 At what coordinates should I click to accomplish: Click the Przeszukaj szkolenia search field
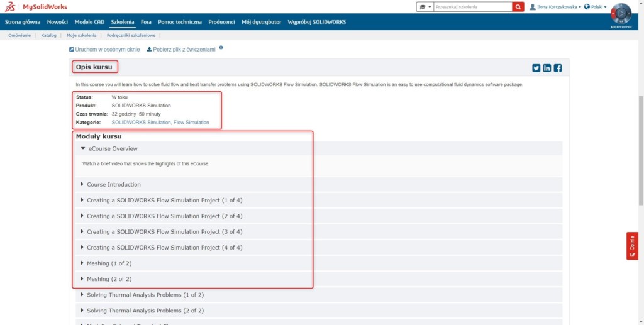(x=473, y=7)
